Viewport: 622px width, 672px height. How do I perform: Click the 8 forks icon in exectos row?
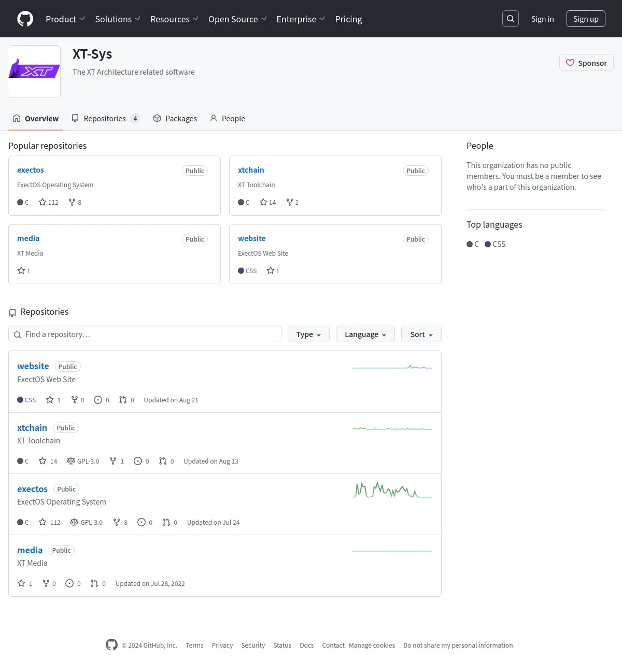point(117,522)
